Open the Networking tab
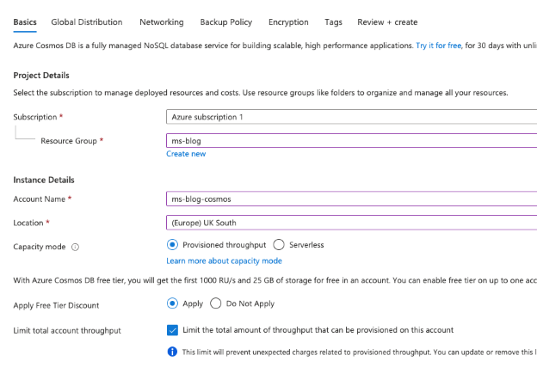Viewport: 537px width, 392px height. coord(161,22)
